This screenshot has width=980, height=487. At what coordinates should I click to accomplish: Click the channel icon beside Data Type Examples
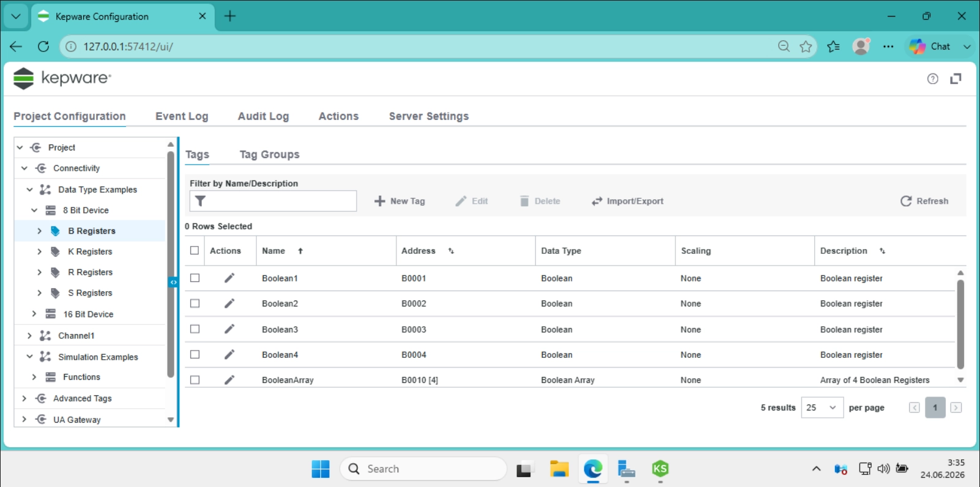45,190
